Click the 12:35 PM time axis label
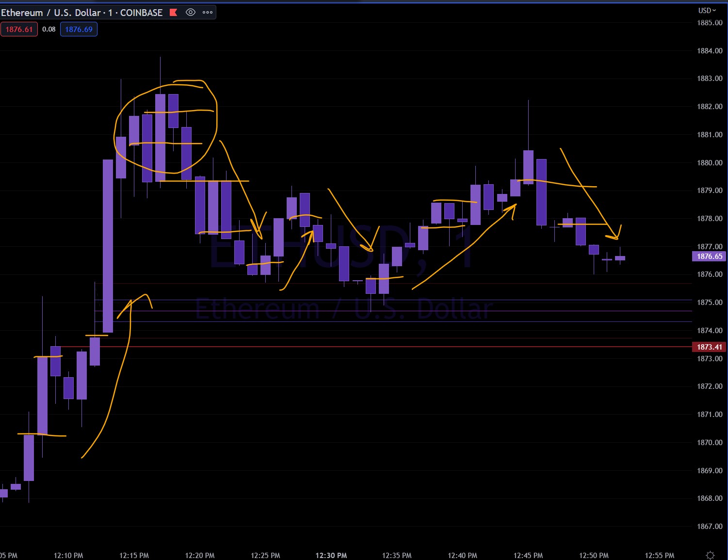Viewport: 728px width, 560px height. 397,556
